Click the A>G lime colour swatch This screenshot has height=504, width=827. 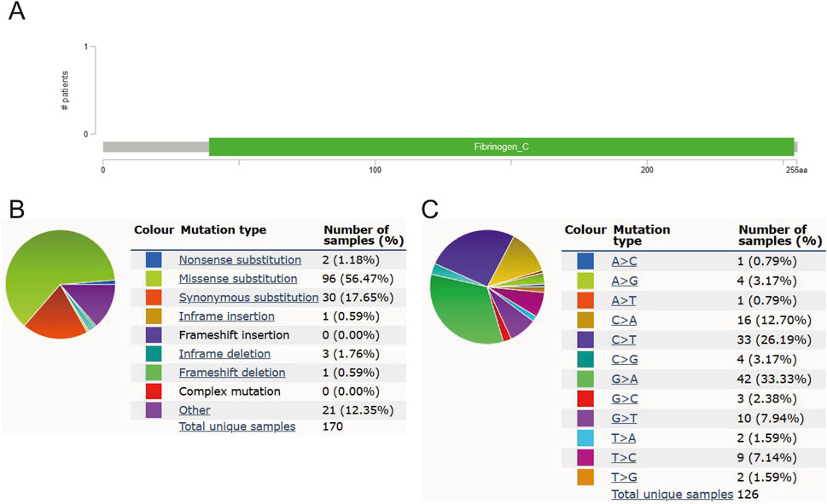coord(585,281)
